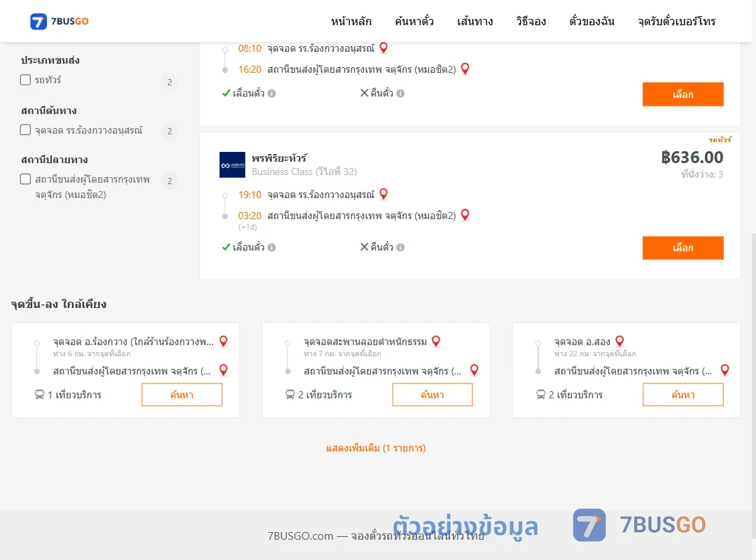Click the 16:20 arrival time
The height and width of the screenshot is (560, 756).
coord(250,69)
